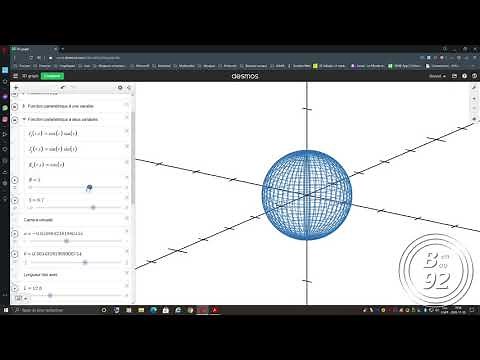This screenshot has height=360, width=480.
Task: Click the Windows taskbar search box
Action: coord(55,310)
